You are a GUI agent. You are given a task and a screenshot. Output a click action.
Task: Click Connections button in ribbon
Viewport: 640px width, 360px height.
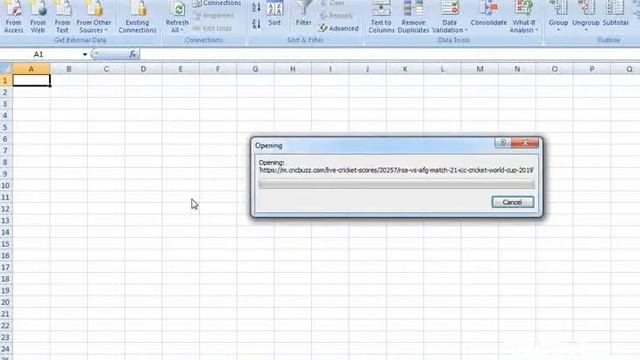217,3
